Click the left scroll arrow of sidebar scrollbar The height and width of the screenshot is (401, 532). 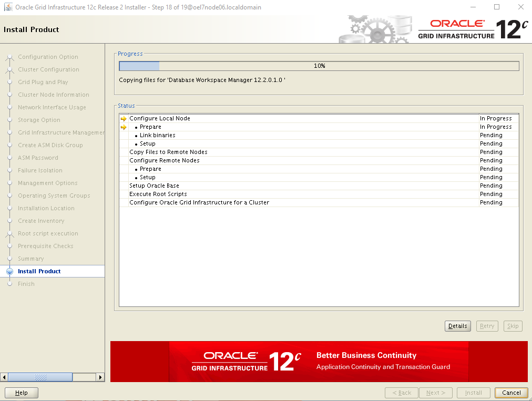(x=5, y=377)
